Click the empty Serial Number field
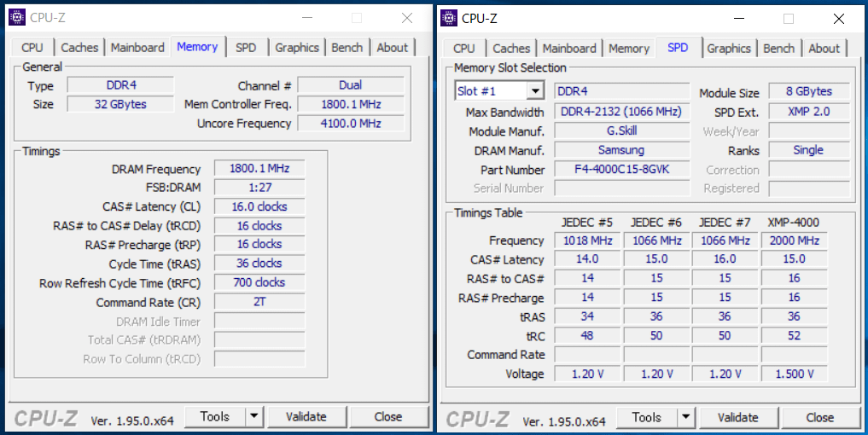Screen dimensions: 868x435 coord(622,188)
